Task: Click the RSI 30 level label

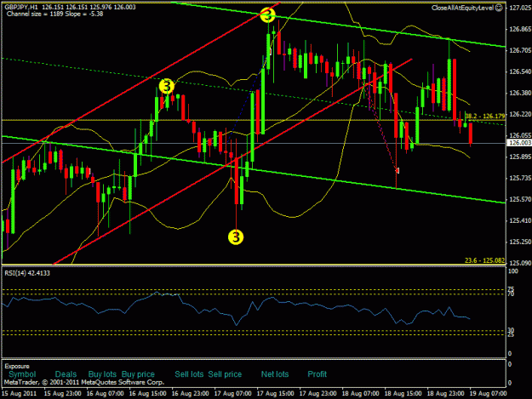Action: click(x=511, y=330)
